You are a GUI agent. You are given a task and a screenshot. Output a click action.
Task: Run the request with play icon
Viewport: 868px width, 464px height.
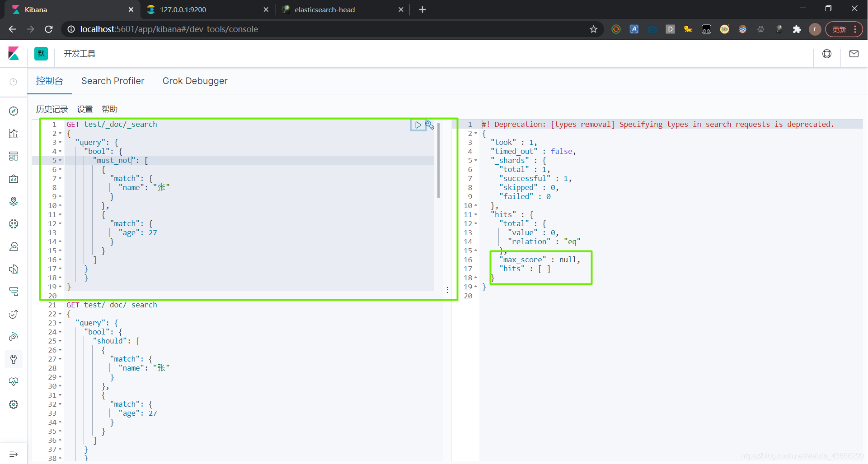(x=418, y=125)
